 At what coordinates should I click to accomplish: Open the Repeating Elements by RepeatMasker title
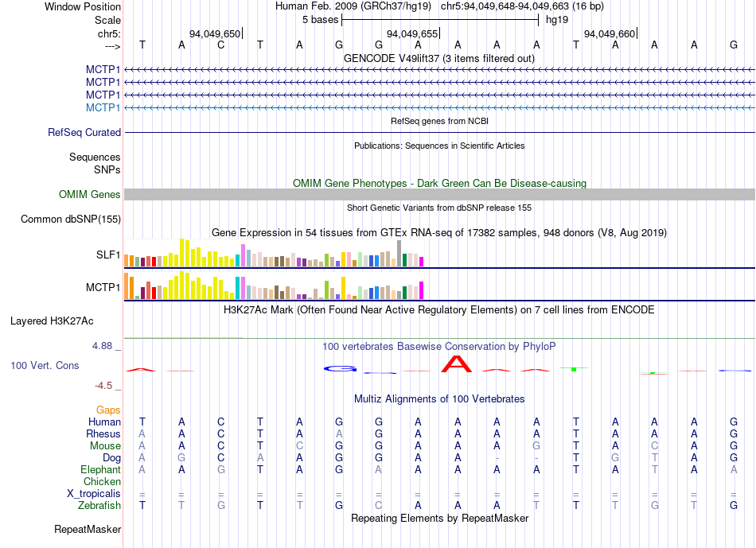click(x=439, y=519)
